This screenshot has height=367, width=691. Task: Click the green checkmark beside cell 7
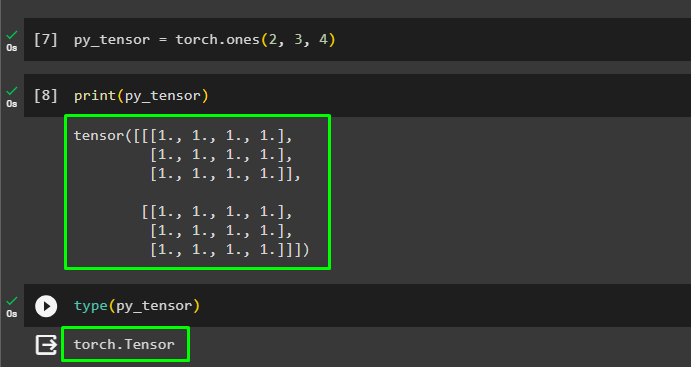point(12,35)
